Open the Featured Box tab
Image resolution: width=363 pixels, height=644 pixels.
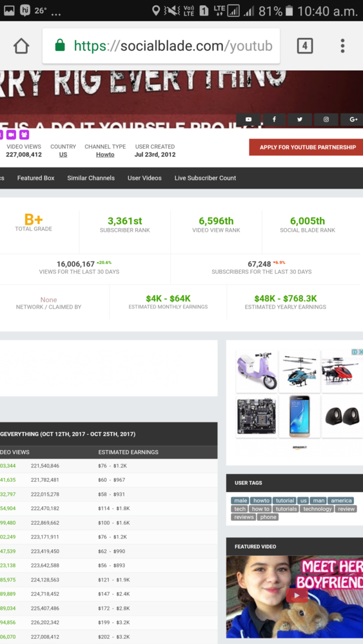(x=35, y=178)
